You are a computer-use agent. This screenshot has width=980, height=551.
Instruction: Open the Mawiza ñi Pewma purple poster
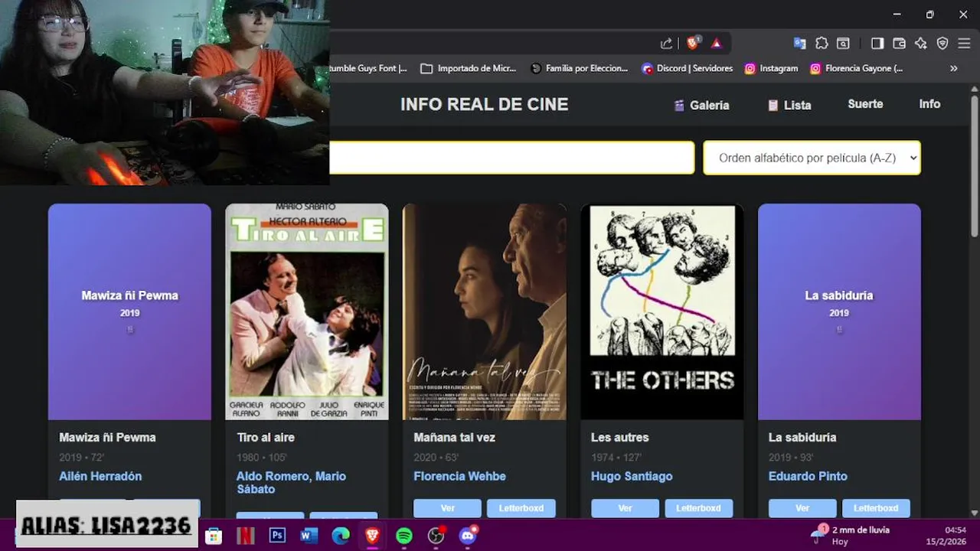tap(129, 311)
